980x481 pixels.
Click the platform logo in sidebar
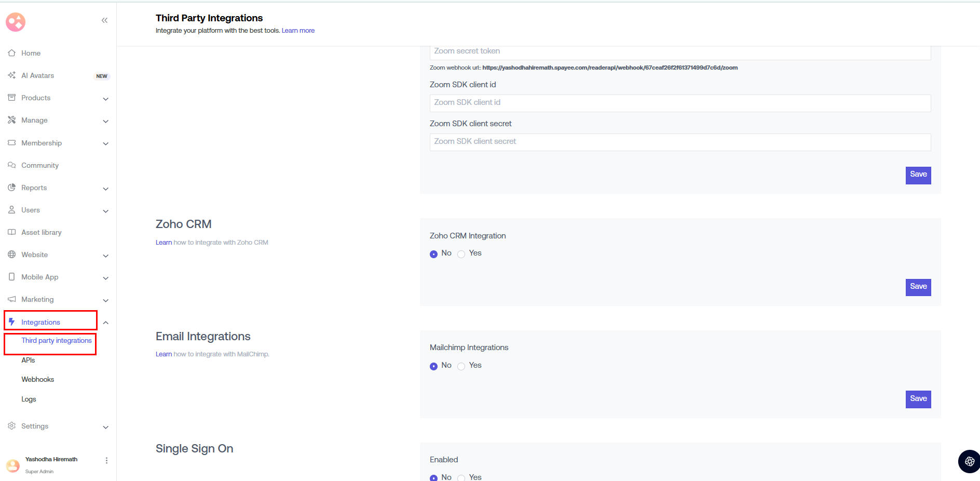[16, 22]
